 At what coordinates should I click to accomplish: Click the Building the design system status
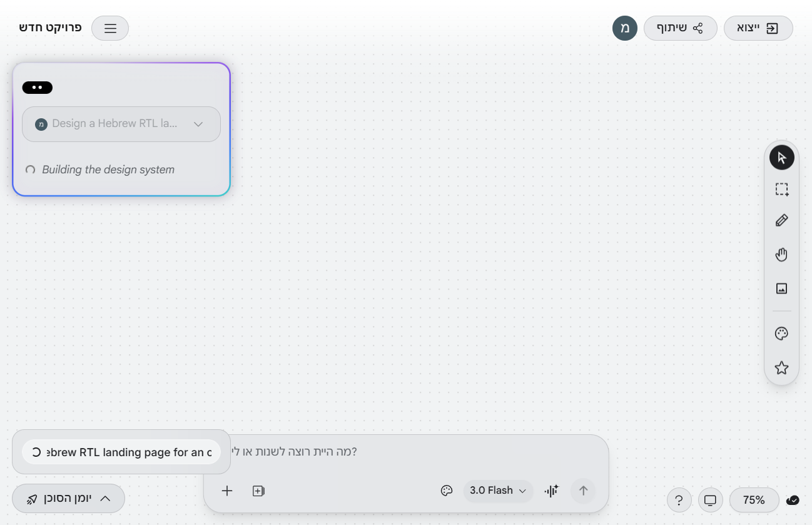(x=108, y=170)
